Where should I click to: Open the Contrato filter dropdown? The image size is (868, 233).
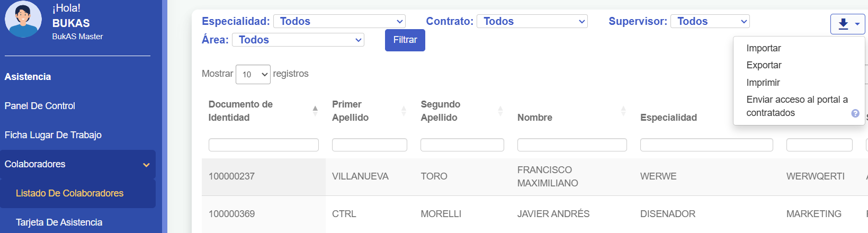click(x=532, y=21)
